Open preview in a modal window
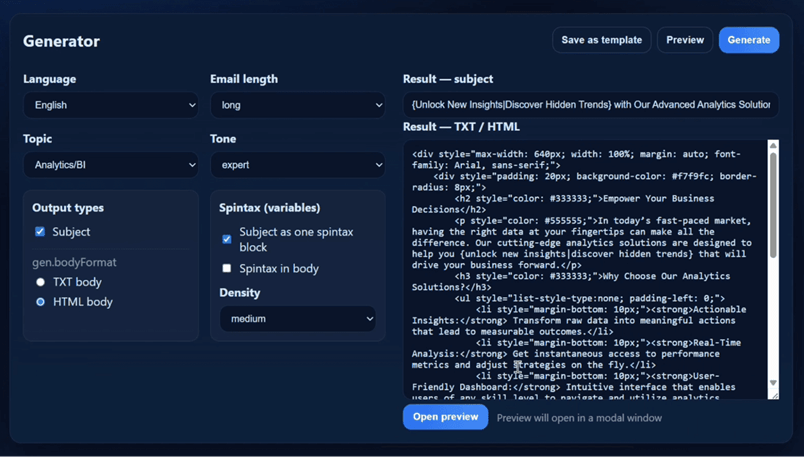The width and height of the screenshot is (804, 457). pyautogui.click(x=445, y=417)
